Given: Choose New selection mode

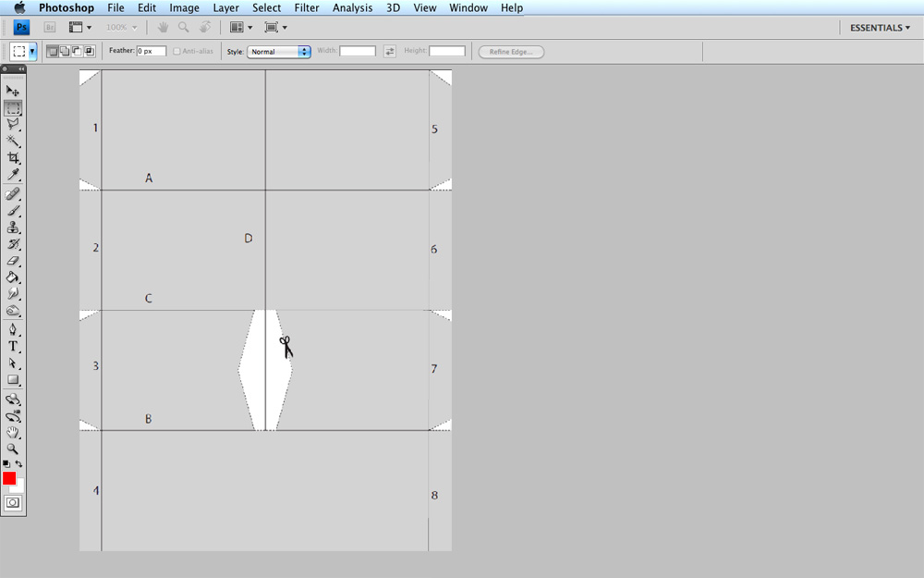Looking at the screenshot, I should (53, 51).
